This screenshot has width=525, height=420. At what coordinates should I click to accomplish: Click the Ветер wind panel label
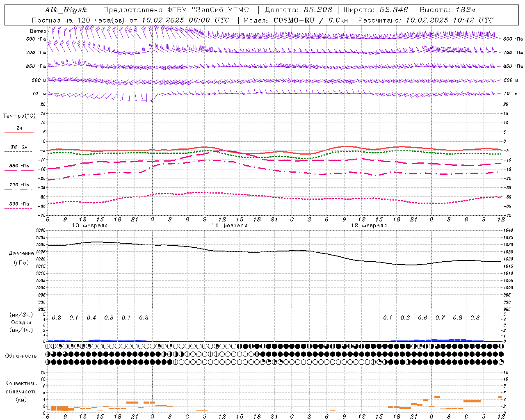tap(38, 31)
